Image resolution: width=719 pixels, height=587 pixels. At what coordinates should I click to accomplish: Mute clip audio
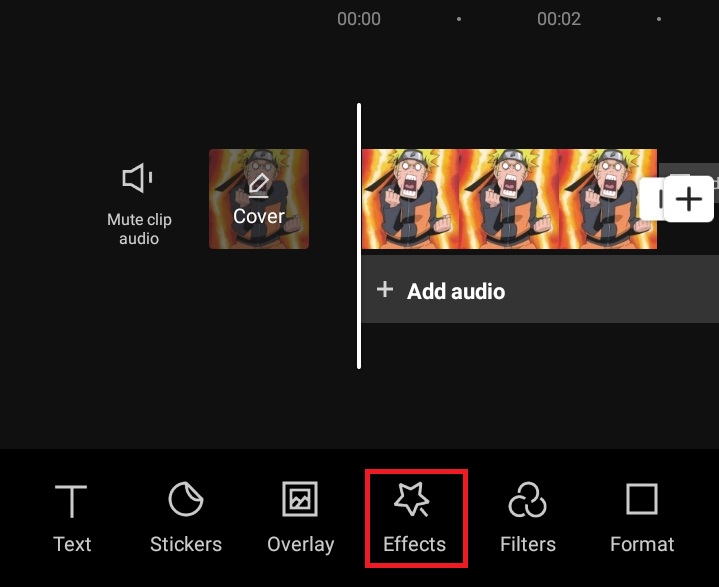(x=139, y=204)
